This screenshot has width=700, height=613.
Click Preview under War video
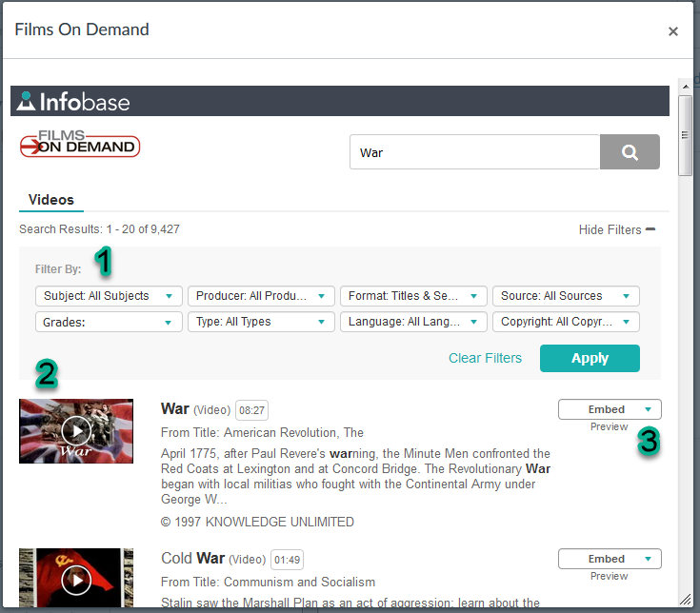click(x=609, y=427)
